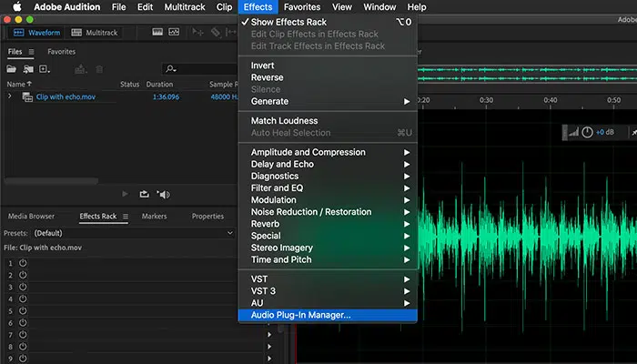
Task: Select the Razor tool in toolbar
Action: 216,32
